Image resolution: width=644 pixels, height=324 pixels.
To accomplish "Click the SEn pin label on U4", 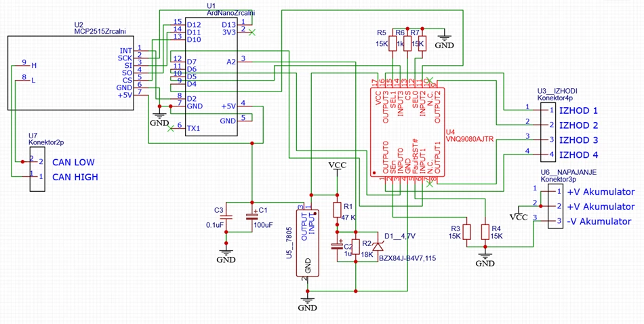I will click(x=393, y=166).
